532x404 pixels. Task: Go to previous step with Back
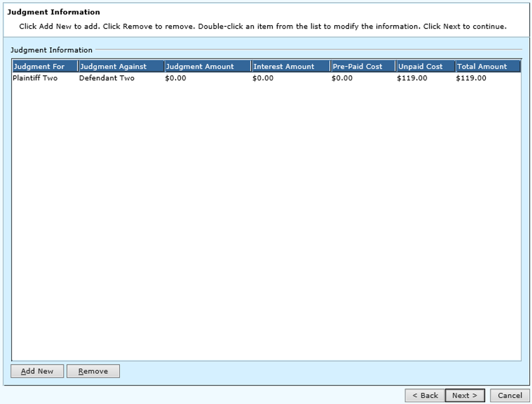pyautogui.click(x=425, y=396)
